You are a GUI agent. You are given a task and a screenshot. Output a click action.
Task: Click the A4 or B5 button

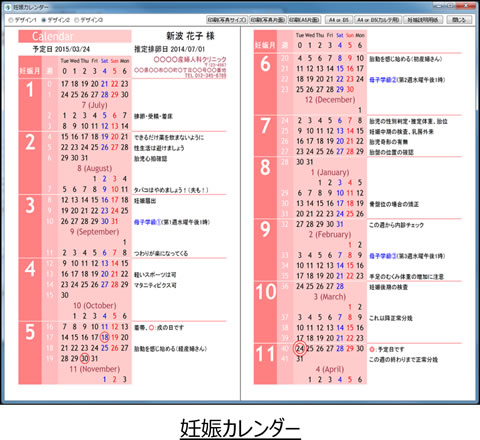339,20
